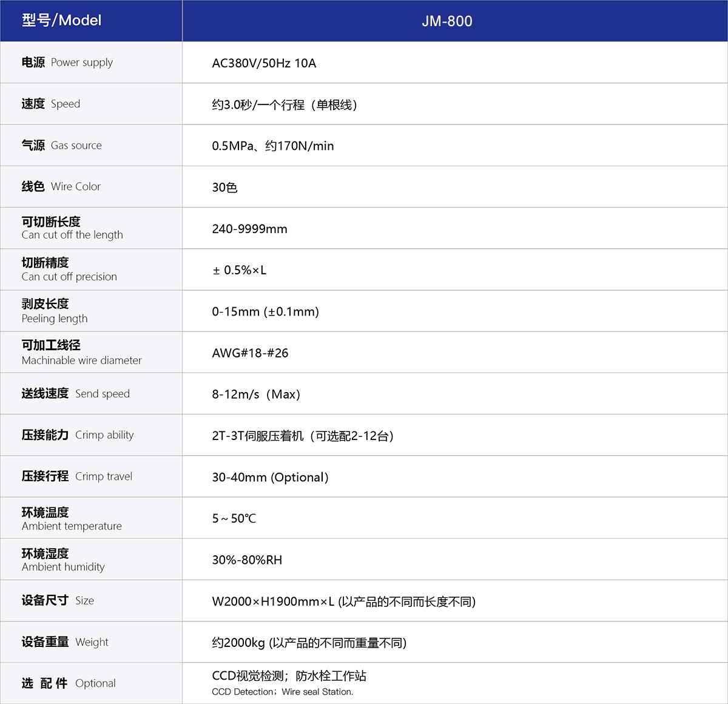
Task: Select the Ambient temperature row label
Action: pyautogui.click(x=72, y=518)
